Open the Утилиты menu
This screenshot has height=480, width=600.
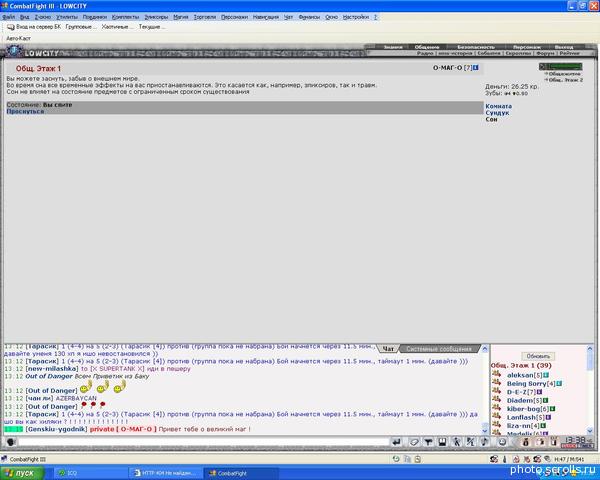click(x=67, y=17)
